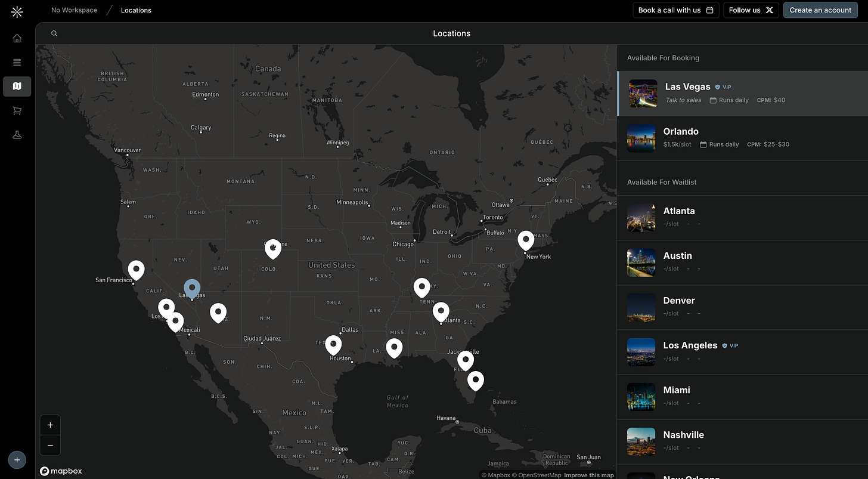Image resolution: width=868 pixels, height=479 pixels.
Task: Open the shopping cart icon in sidebar
Action: pyautogui.click(x=17, y=110)
